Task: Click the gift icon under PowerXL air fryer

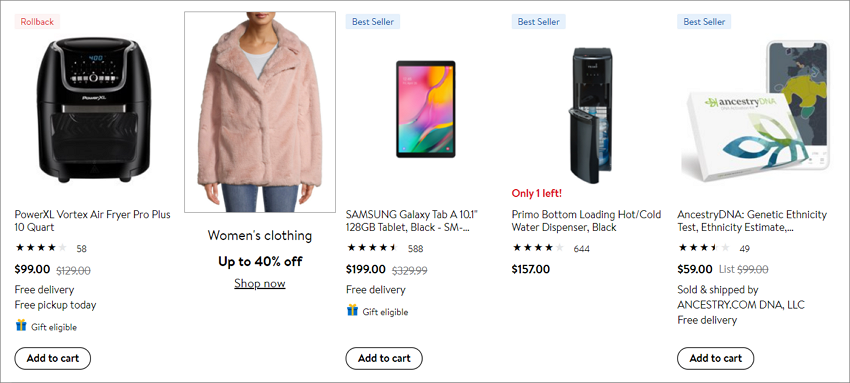Action: pyautogui.click(x=21, y=326)
